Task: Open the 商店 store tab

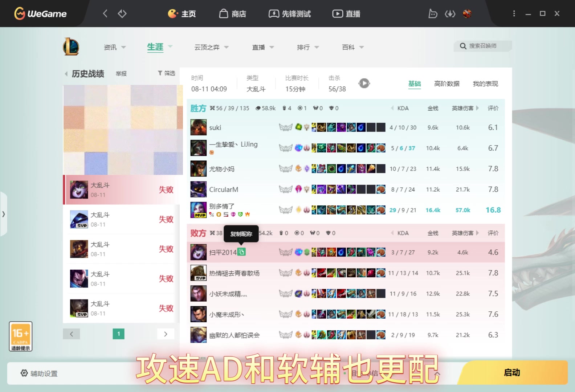Action: tap(233, 14)
